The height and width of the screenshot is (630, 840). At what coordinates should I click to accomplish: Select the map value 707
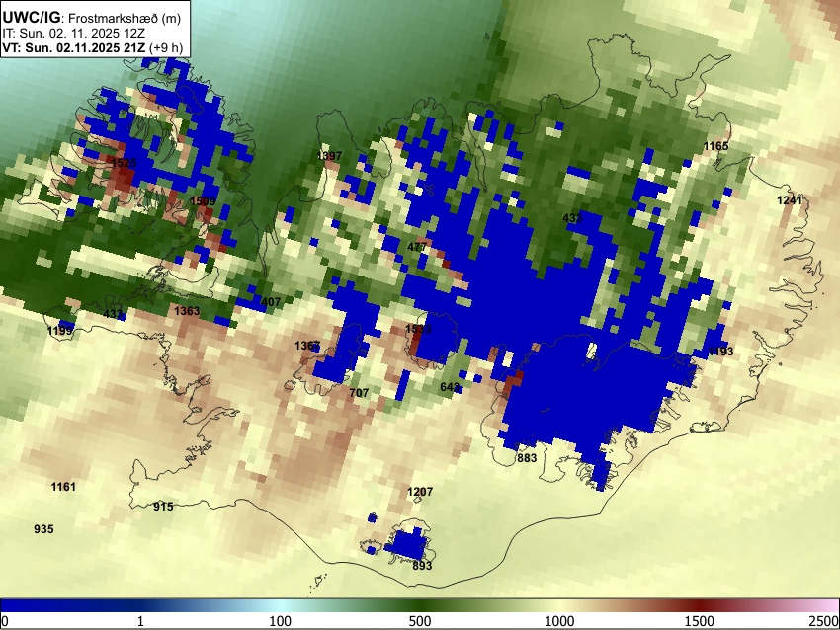point(359,393)
